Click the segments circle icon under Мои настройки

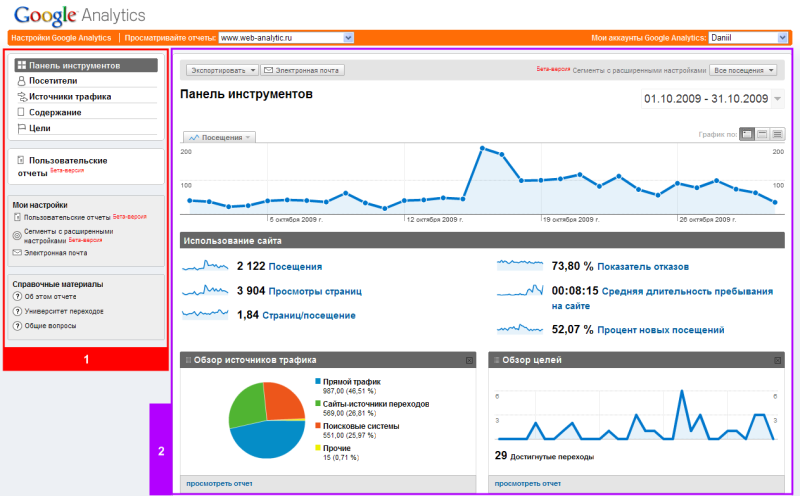(x=17, y=235)
